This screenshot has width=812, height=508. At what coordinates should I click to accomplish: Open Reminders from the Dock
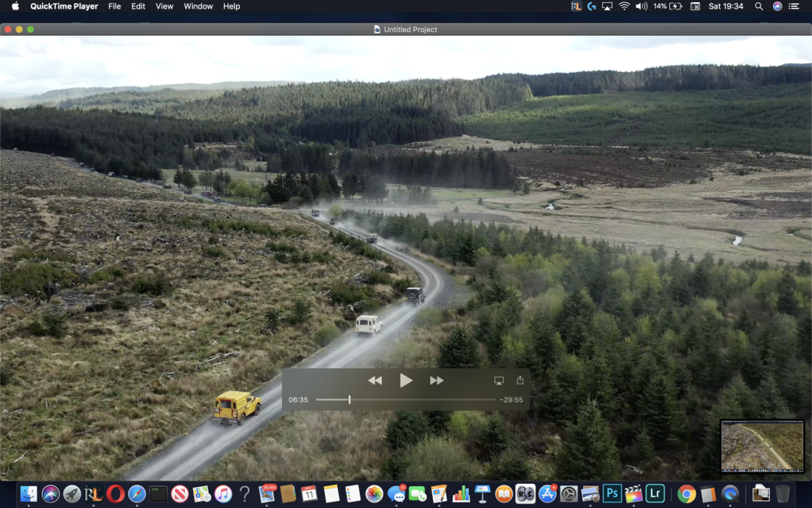coord(353,493)
